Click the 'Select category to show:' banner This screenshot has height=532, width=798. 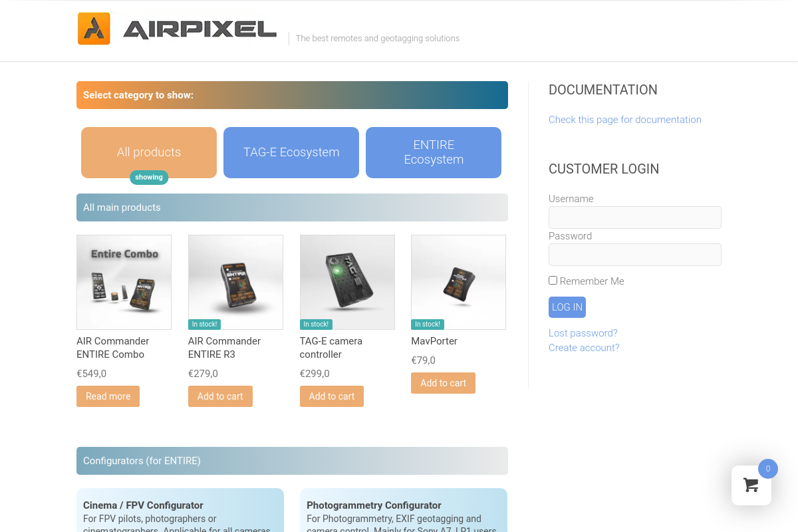[x=292, y=95]
